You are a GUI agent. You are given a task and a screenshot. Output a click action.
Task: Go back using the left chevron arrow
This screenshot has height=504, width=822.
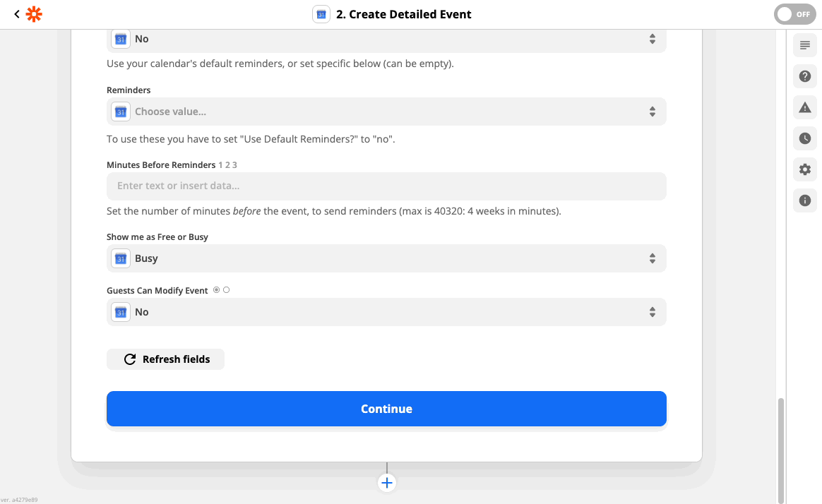point(17,14)
